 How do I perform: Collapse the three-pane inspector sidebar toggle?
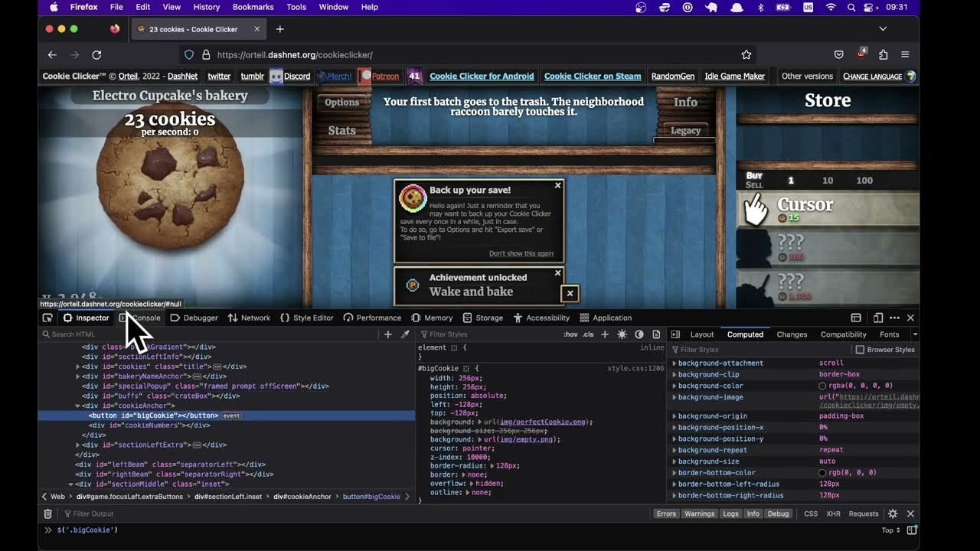675,334
